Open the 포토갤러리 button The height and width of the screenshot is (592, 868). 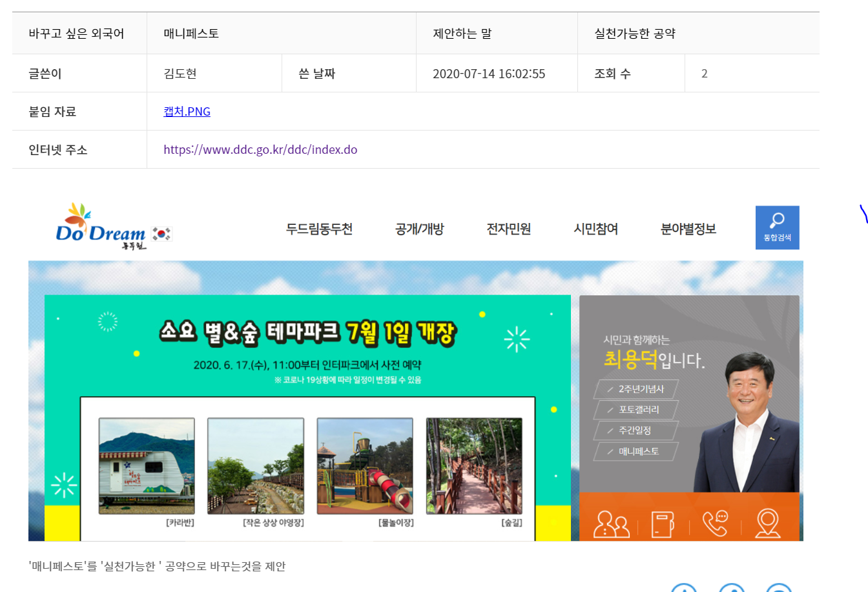[x=636, y=410]
